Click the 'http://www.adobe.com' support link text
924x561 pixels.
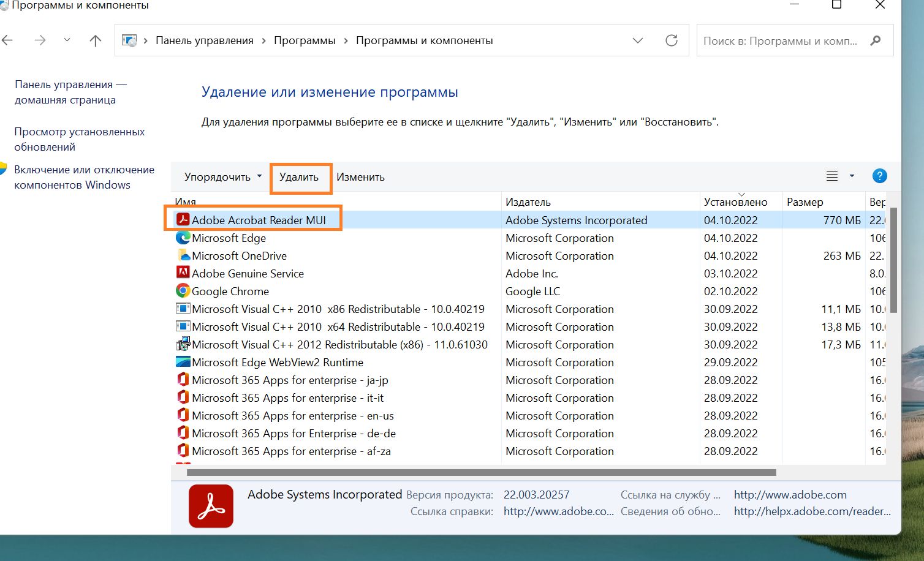(790, 494)
